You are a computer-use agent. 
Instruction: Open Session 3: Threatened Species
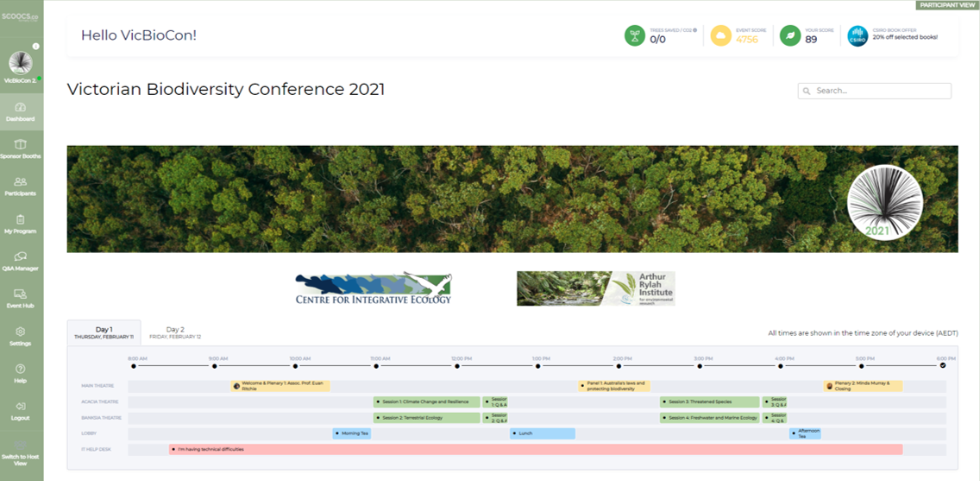709,402
